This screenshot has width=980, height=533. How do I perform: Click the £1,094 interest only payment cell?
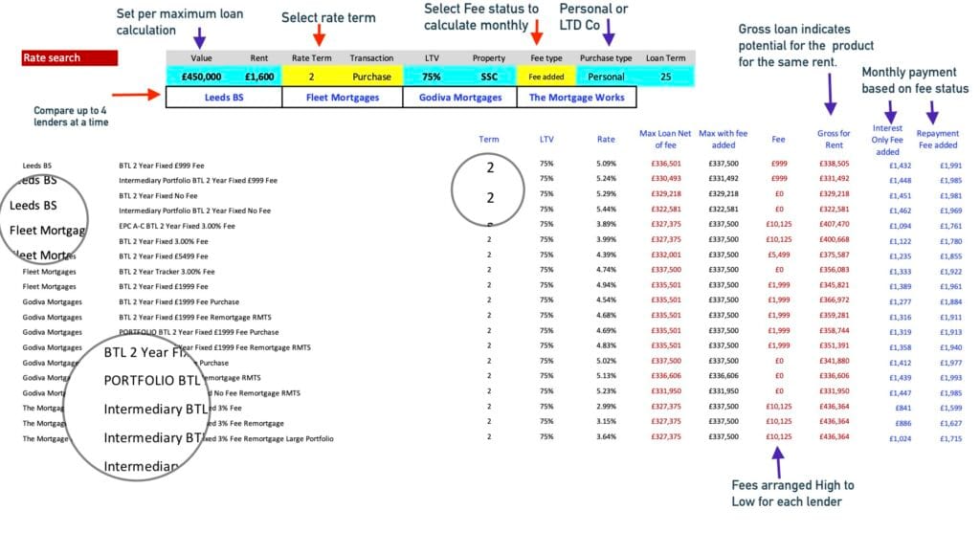(900, 227)
